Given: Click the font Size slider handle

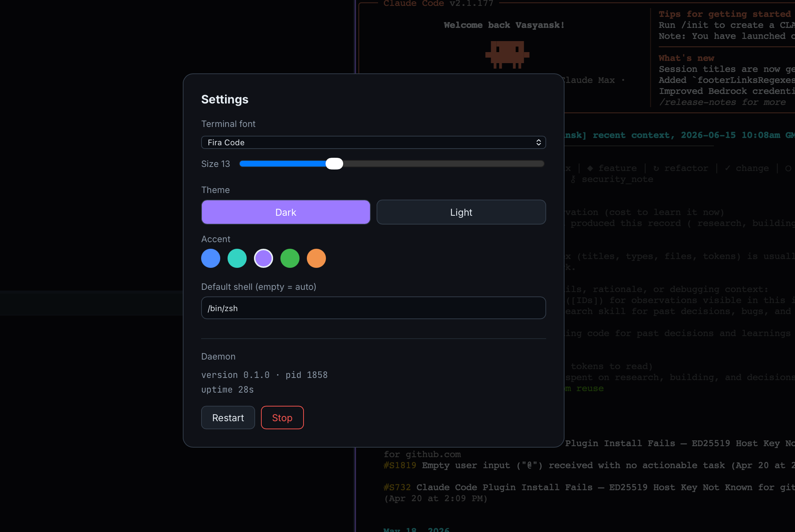Looking at the screenshot, I should [x=334, y=164].
